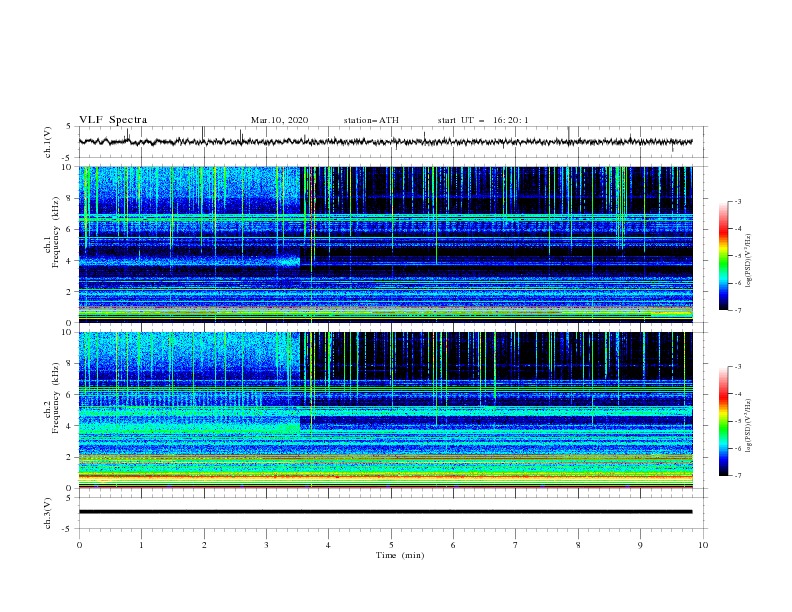Click time axis tick label "4"
Image resolution: width=792 pixels, height=612 pixels.
[x=328, y=545]
